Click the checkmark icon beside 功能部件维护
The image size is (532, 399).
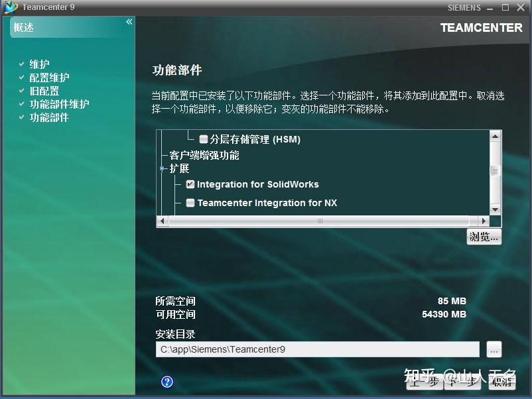(x=23, y=104)
